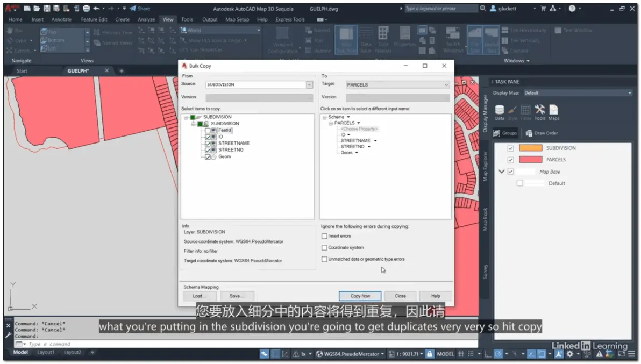Click the Close button in Bulk Copy dialog

(x=400, y=296)
